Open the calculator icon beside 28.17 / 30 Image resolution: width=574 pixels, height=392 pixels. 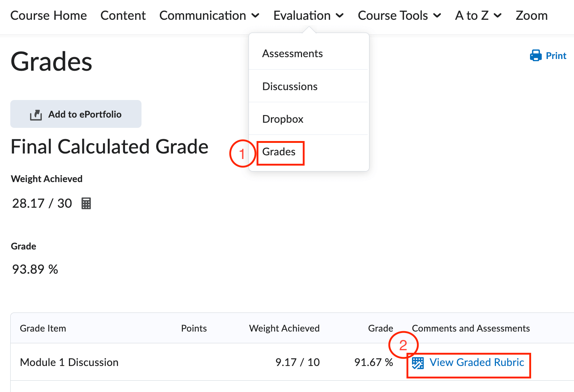click(86, 203)
